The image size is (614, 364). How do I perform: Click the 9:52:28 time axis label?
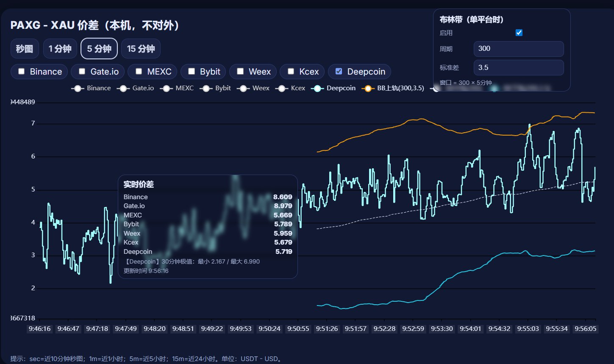coord(384,329)
